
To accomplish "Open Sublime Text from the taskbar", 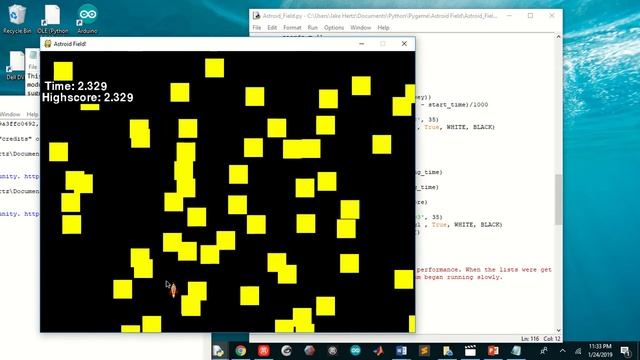I will click(424, 351).
